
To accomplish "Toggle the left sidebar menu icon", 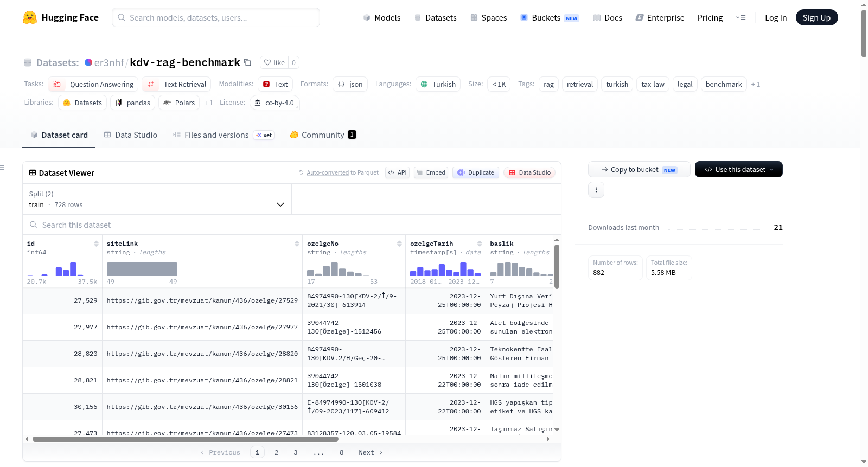I will click(x=2, y=168).
